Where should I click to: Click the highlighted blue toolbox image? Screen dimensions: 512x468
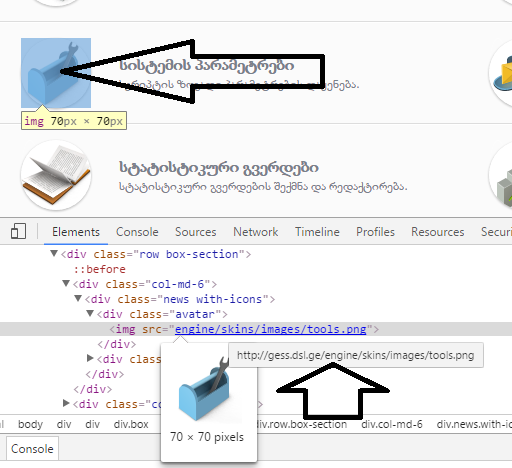coord(56,73)
